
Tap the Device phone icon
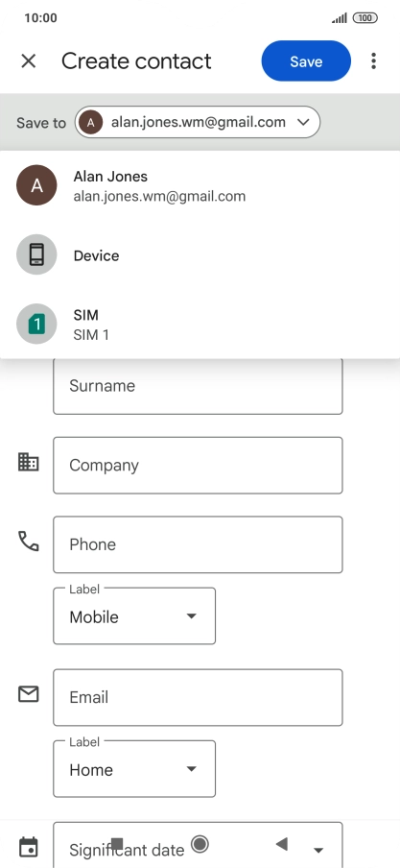[x=36, y=254]
